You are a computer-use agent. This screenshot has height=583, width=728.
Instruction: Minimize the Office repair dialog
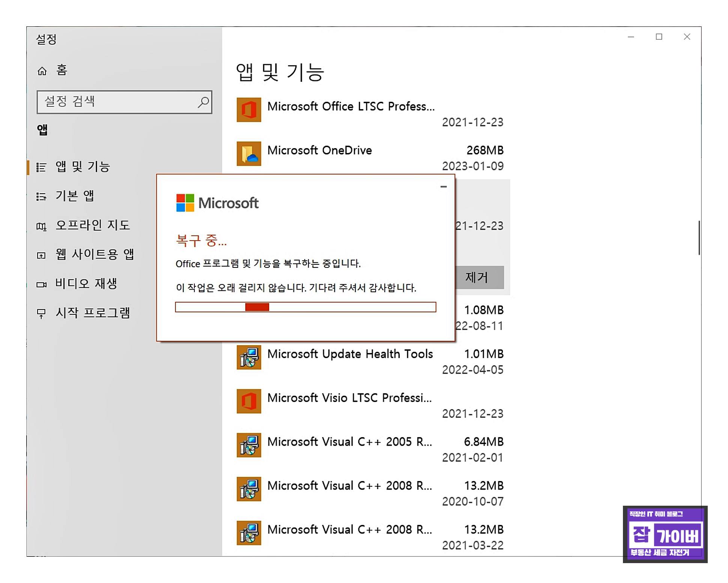coord(444,186)
